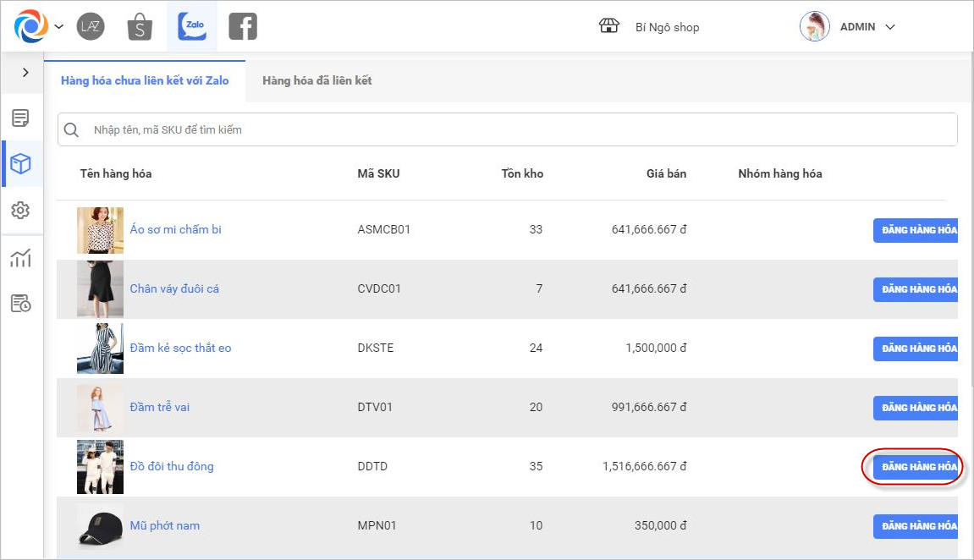974x560 pixels.
Task: Open the Shopee channel icon
Action: (140, 27)
